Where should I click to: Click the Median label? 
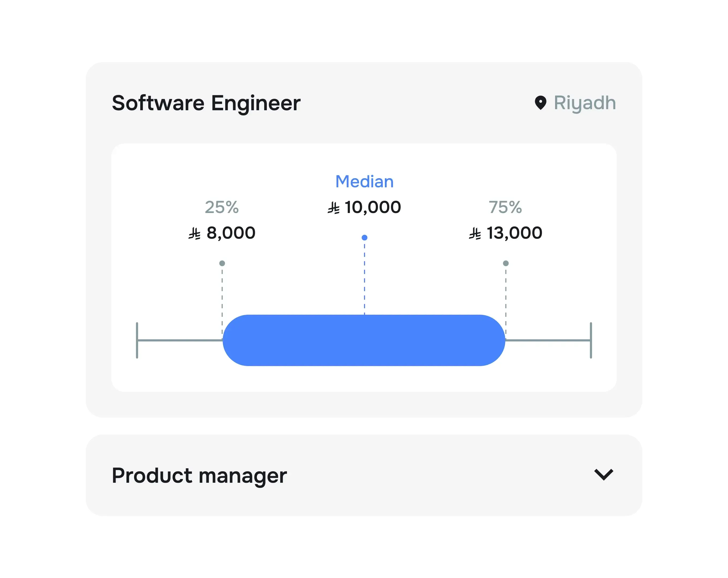[x=364, y=182]
